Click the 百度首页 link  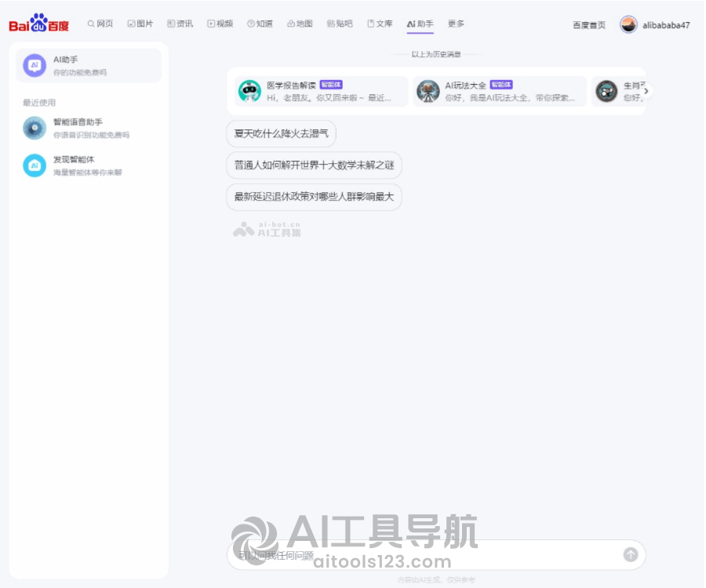point(589,25)
